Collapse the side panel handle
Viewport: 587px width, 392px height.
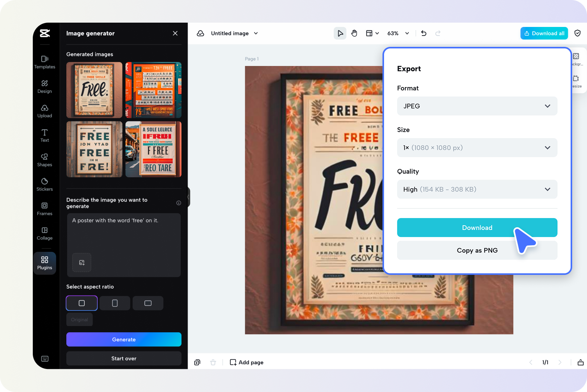coord(189,197)
